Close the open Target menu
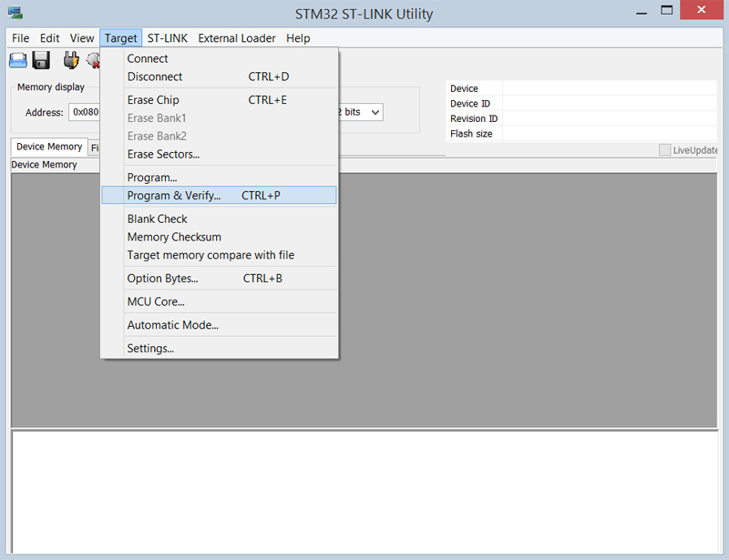Image resolution: width=729 pixels, height=560 pixels. coord(121,38)
